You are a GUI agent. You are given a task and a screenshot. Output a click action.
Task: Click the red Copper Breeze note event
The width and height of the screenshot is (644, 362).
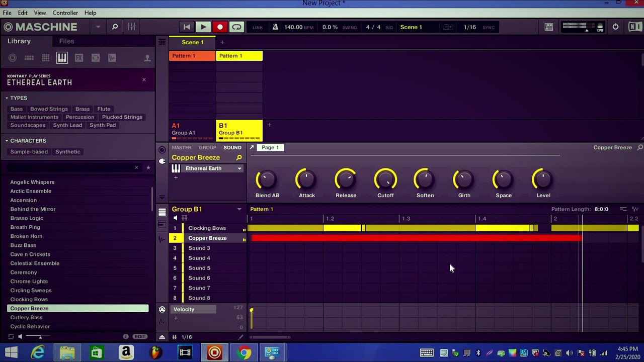(417, 238)
